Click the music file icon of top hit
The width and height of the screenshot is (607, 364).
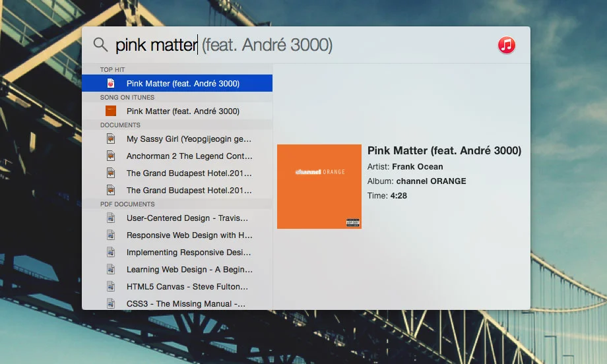coord(111,83)
